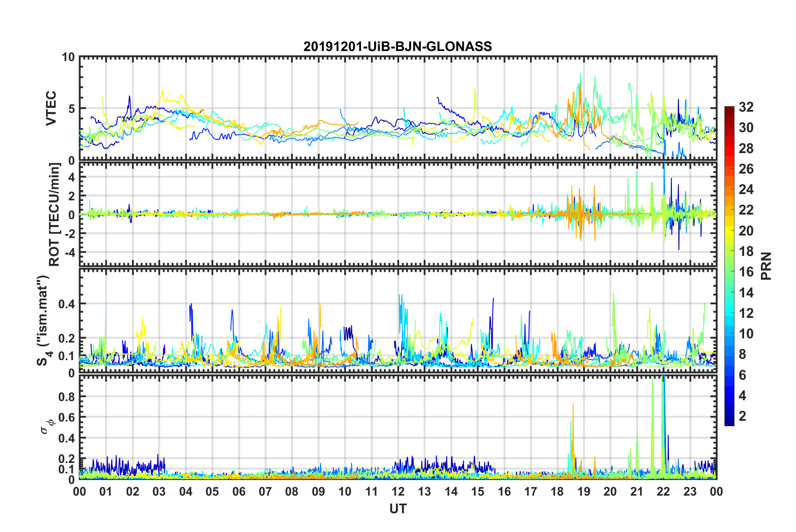
Task: Select the x-axis tick label "03"
Action: pyautogui.click(x=159, y=491)
